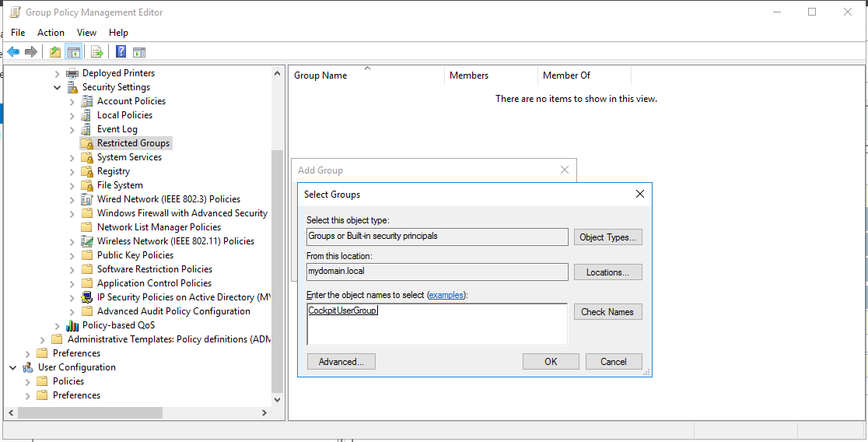Screen dimensions: 868x442
Task: Close the Add Group dialog
Action: click(x=564, y=170)
